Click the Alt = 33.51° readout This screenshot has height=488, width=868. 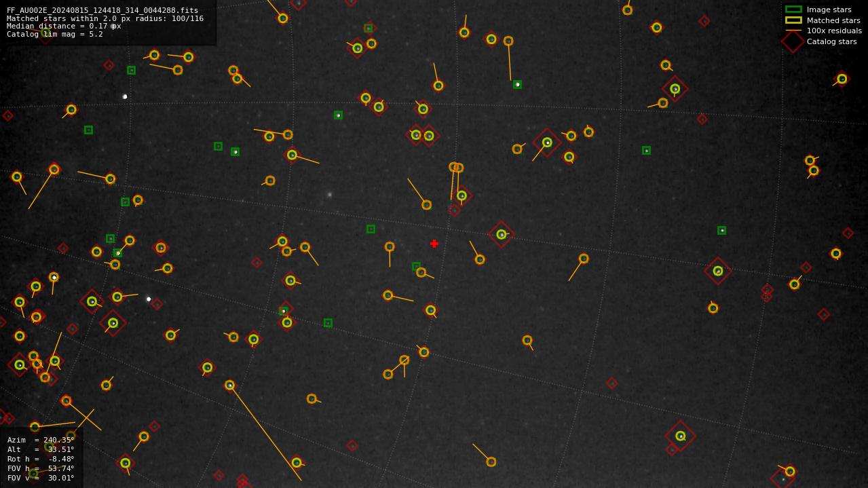click(x=41, y=449)
